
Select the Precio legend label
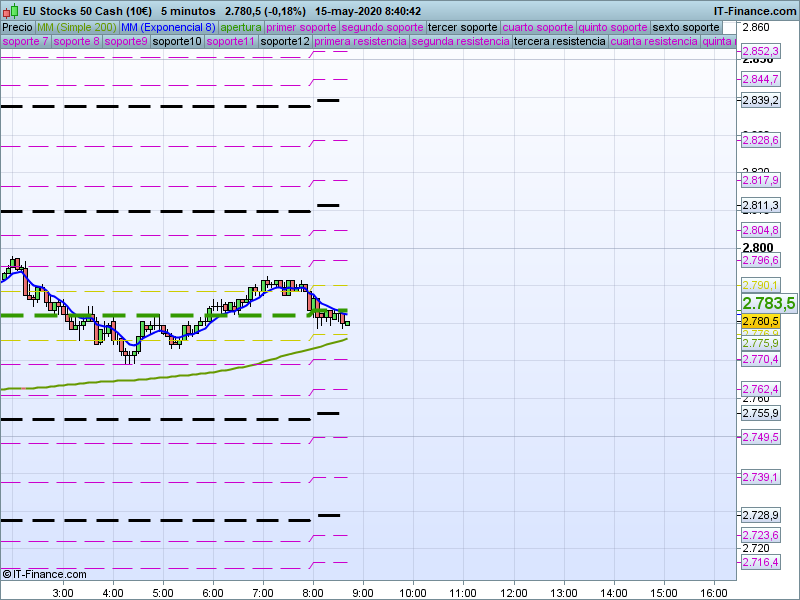click(x=17, y=27)
